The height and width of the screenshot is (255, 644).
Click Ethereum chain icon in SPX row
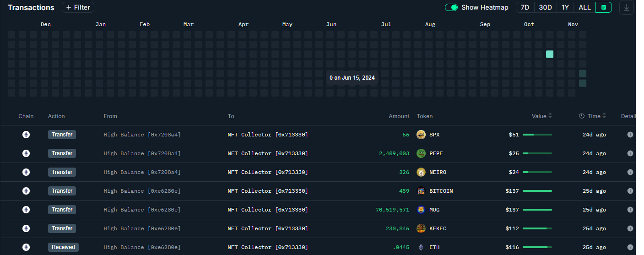(x=26, y=135)
